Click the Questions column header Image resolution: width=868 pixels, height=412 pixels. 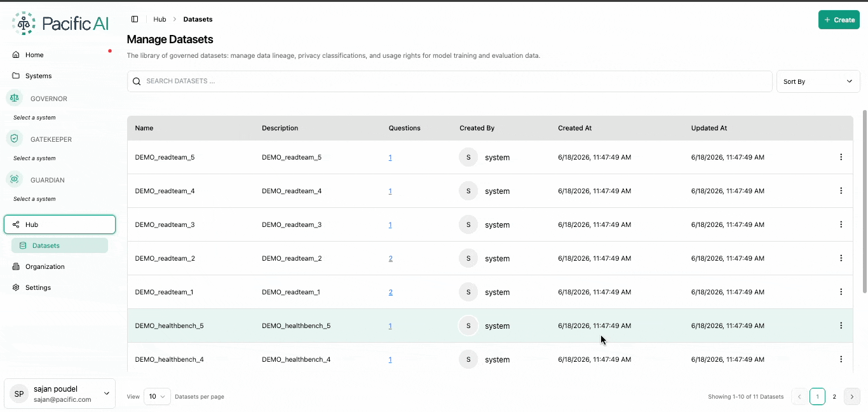pos(405,128)
